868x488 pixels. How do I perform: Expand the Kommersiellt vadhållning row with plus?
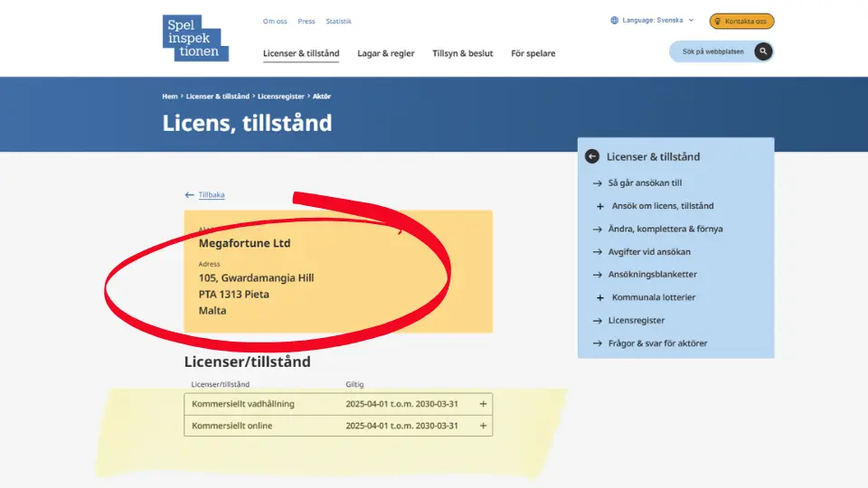[x=483, y=404]
